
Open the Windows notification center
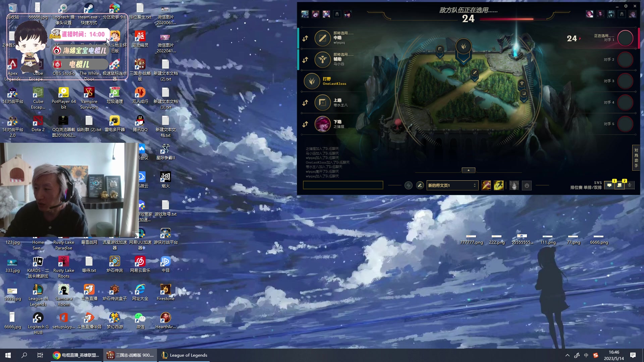pyautogui.click(x=633, y=355)
